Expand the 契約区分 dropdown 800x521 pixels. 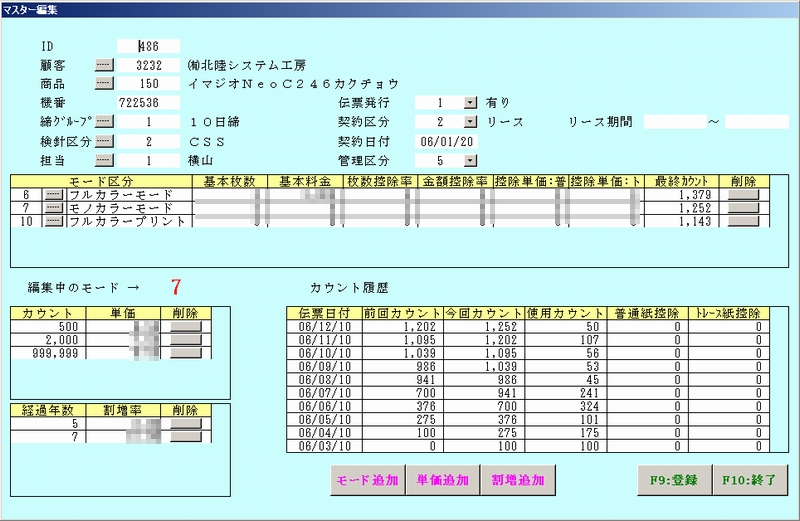[x=471, y=122]
